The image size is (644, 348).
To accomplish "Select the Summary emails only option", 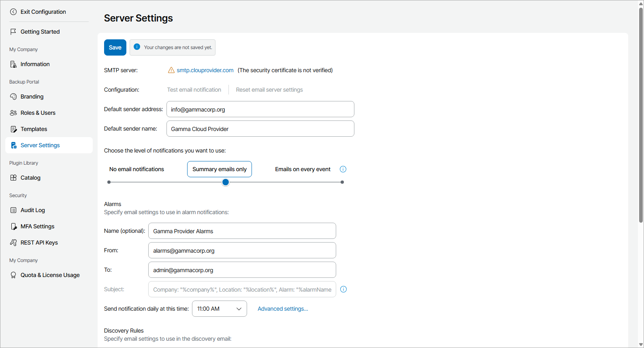I will click(x=220, y=169).
